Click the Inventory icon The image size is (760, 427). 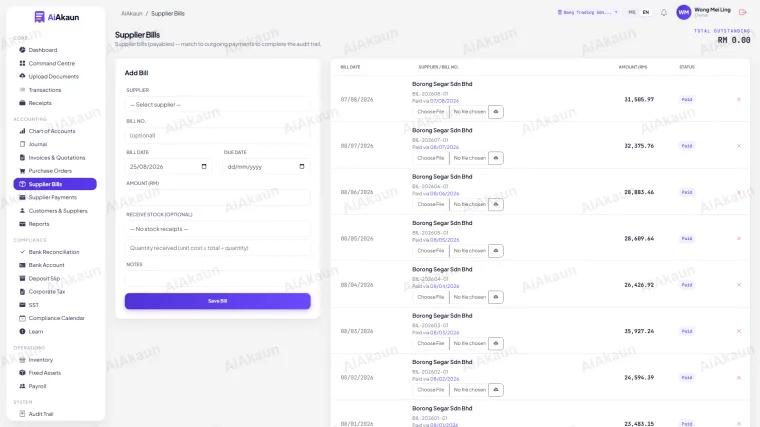[x=22, y=360]
